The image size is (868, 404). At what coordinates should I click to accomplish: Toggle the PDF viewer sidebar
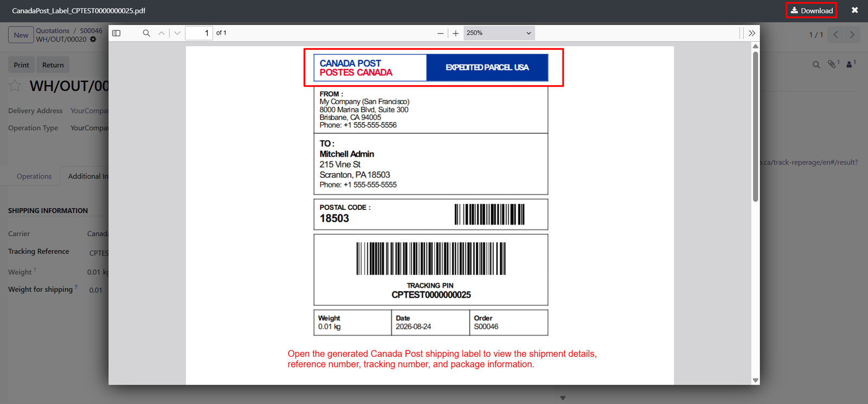click(116, 33)
